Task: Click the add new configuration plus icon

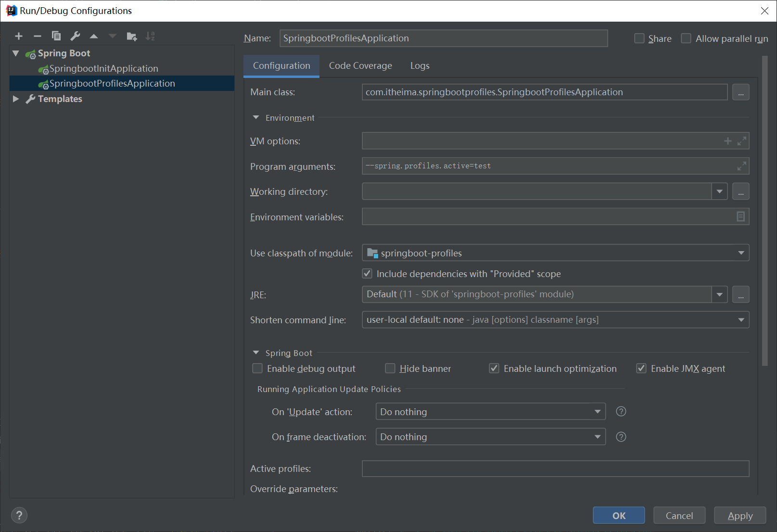Action: (x=19, y=36)
